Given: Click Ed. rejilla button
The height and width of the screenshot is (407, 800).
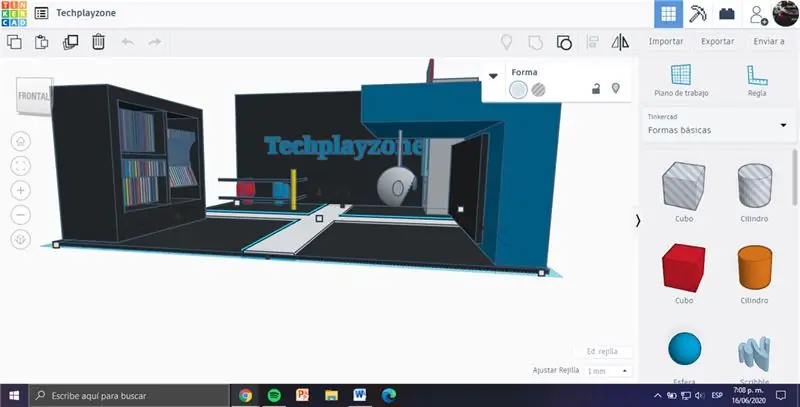Looking at the screenshot, I should [x=602, y=351].
